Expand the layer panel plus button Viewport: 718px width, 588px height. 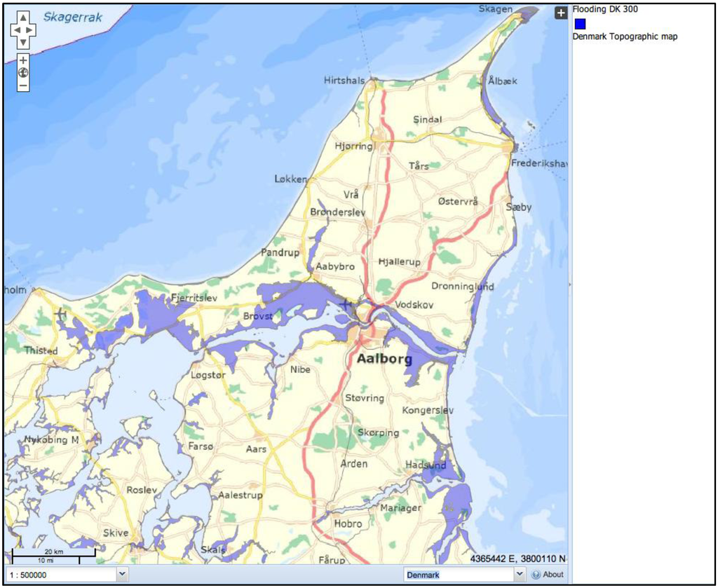[x=561, y=13]
